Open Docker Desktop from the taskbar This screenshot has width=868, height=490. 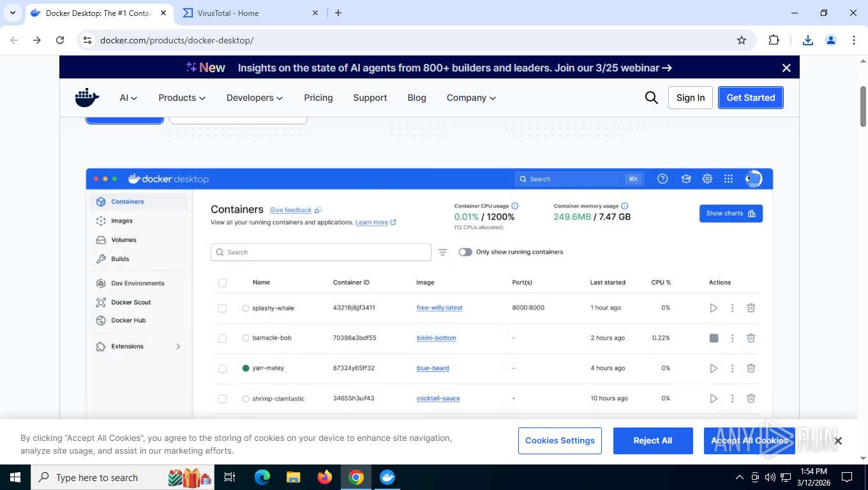click(387, 477)
